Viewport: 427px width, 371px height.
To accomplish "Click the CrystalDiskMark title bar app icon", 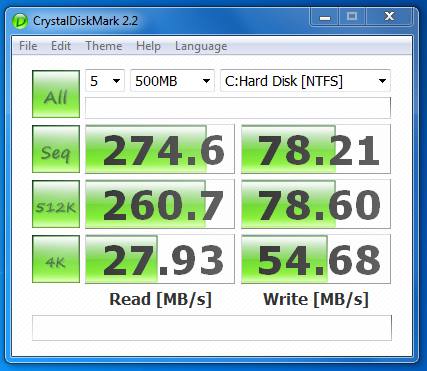I will click(x=20, y=21).
